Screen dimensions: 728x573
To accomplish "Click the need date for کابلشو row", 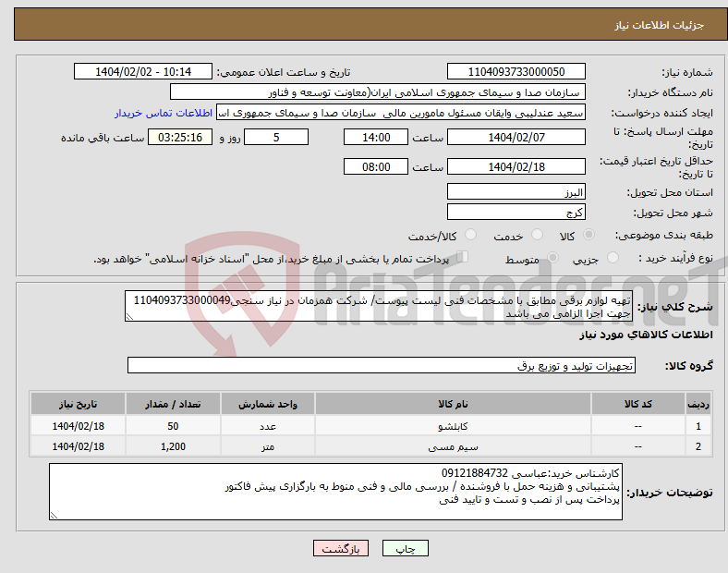I will (78, 426).
